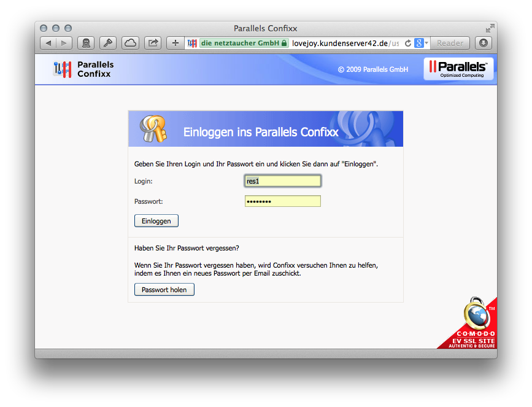Viewport: 532px width, 407px height.
Task: Click the Passwort holen button
Action: pyautogui.click(x=164, y=290)
